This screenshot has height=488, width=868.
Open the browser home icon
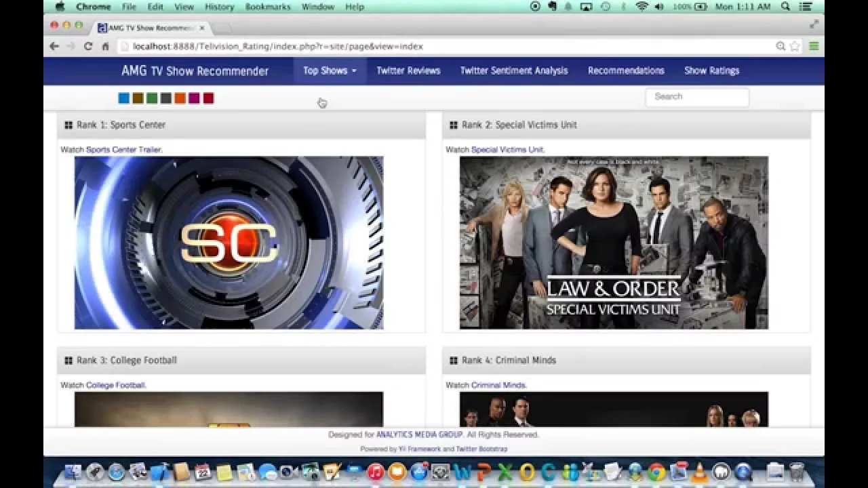[105, 46]
